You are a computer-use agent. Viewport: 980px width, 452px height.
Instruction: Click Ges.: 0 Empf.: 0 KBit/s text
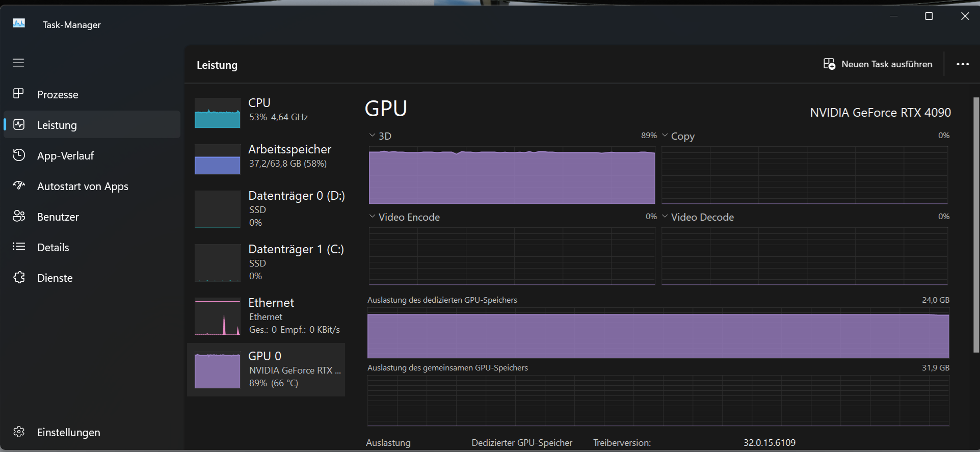(295, 329)
